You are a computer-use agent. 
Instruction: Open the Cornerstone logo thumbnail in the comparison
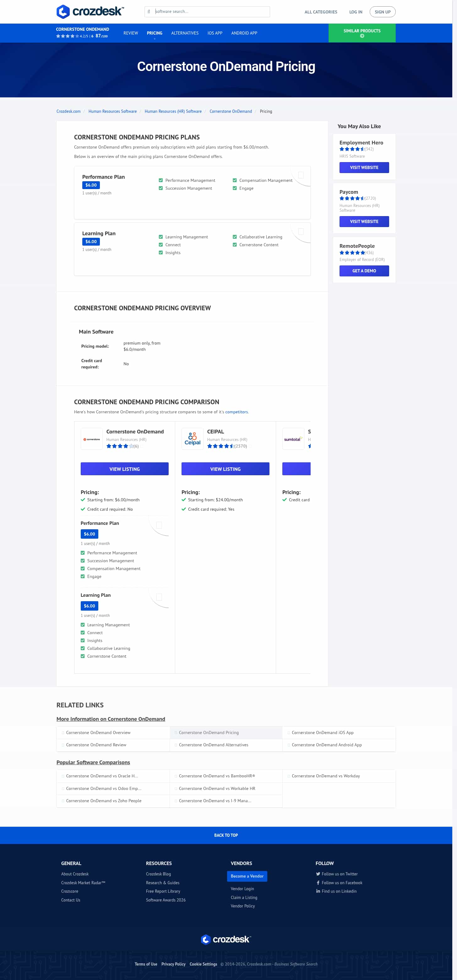click(x=92, y=439)
